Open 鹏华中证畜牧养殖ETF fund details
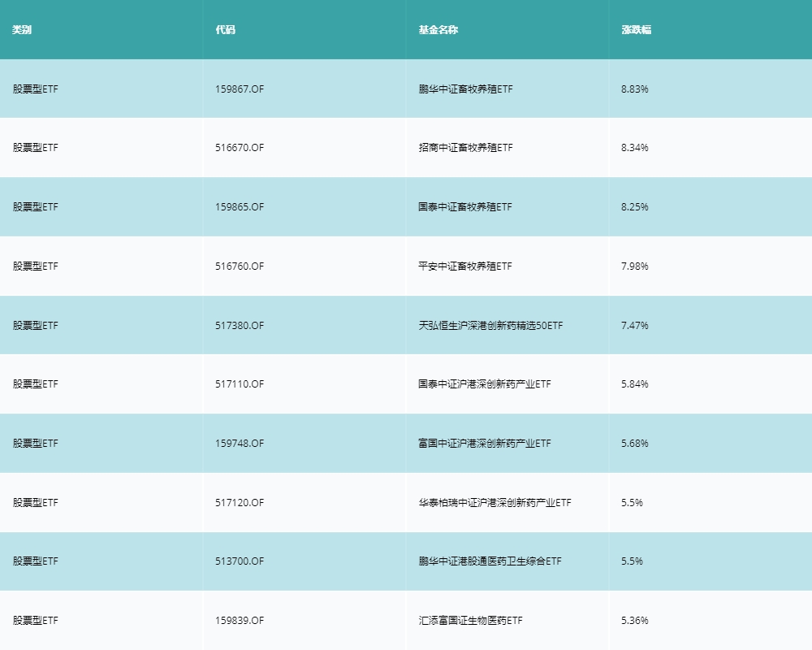 click(x=464, y=89)
